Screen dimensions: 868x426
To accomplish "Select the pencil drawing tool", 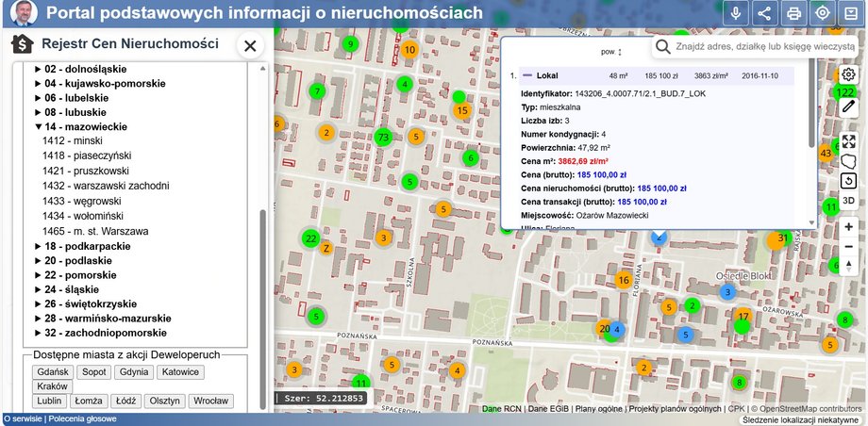I will (848, 107).
